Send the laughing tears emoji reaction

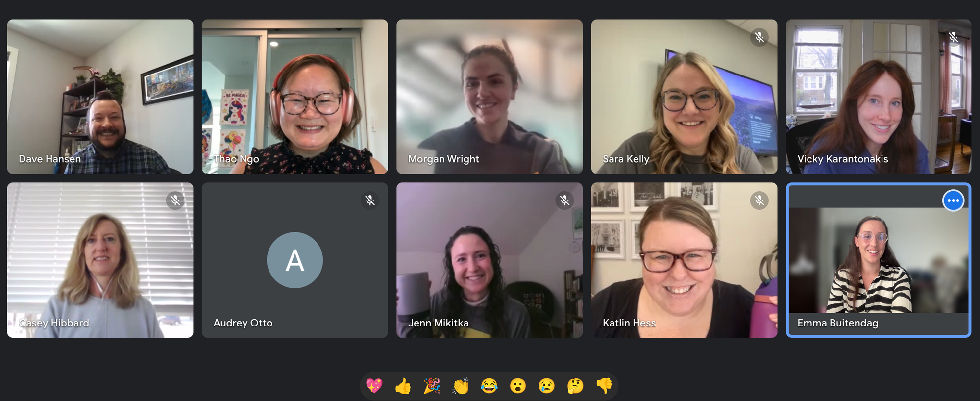489,386
